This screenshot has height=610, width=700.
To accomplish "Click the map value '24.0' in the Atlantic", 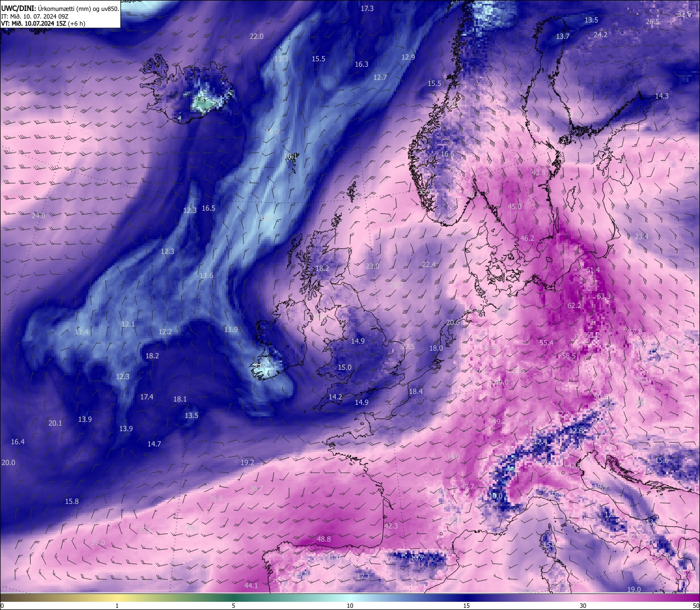I will pos(38,216).
